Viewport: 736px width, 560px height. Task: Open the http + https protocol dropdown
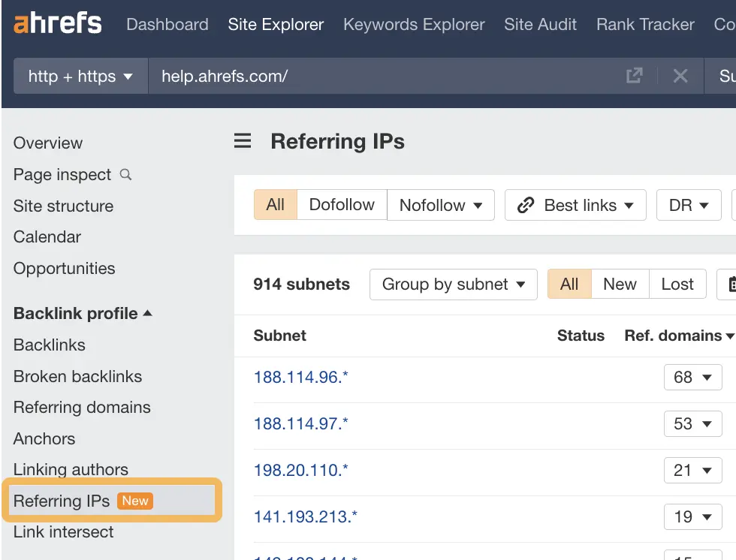(x=79, y=75)
